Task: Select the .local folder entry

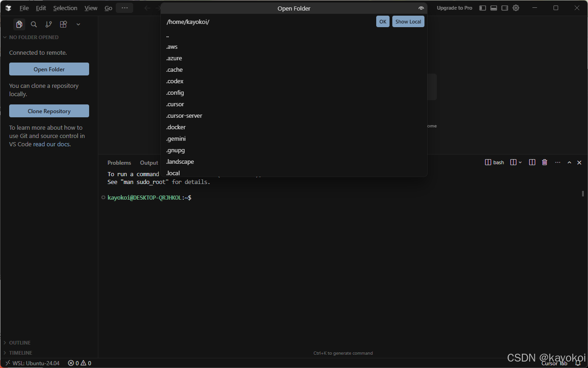Action: pyautogui.click(x=294, y=172)
